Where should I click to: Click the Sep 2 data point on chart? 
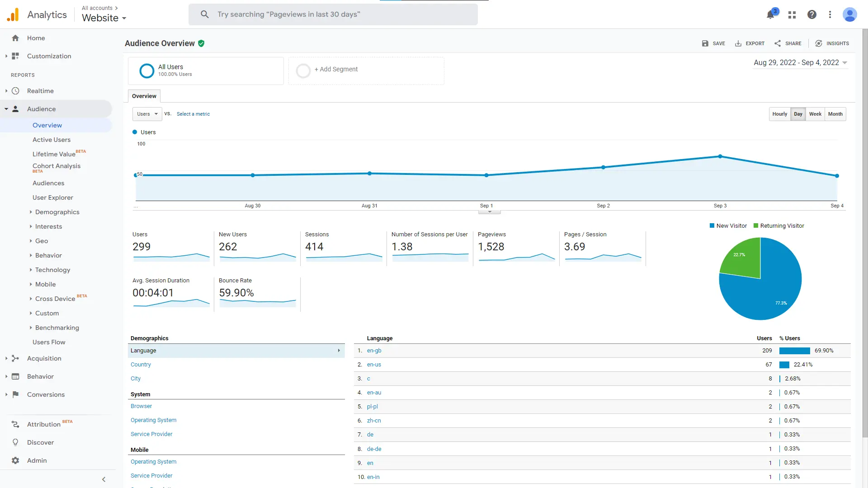(603, 167)
